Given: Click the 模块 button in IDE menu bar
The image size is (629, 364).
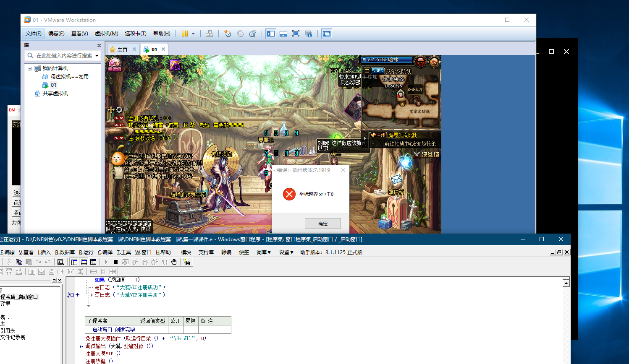Looking at the screenshot, I should (x=186, y=252).
